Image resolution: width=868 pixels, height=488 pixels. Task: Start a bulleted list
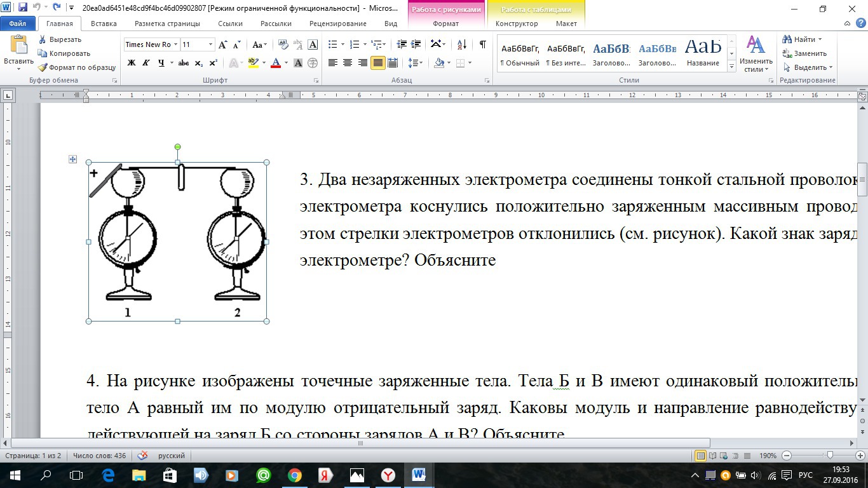pos(332,44)
